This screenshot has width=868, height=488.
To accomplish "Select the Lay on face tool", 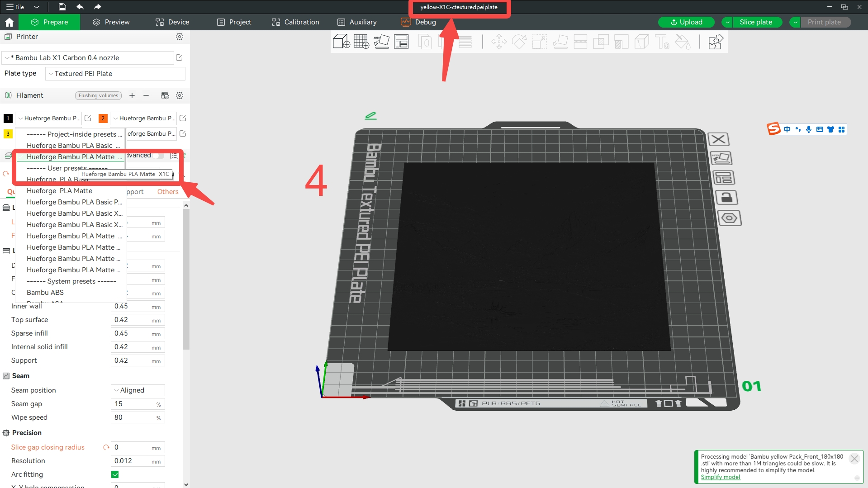I will [560, 42].
